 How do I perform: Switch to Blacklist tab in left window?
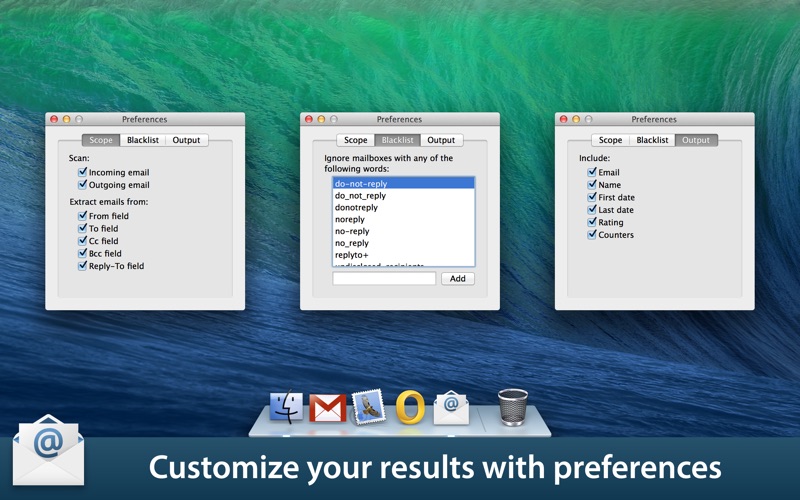point(143,140)
